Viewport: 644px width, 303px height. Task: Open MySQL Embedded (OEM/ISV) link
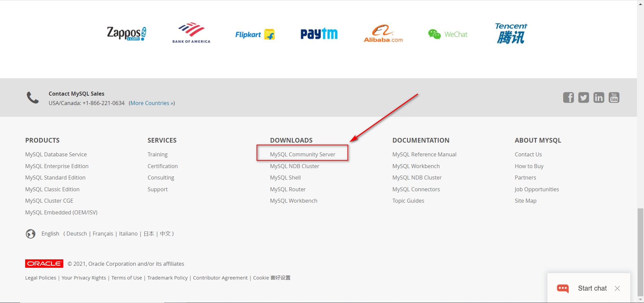[x=61, y=212]
